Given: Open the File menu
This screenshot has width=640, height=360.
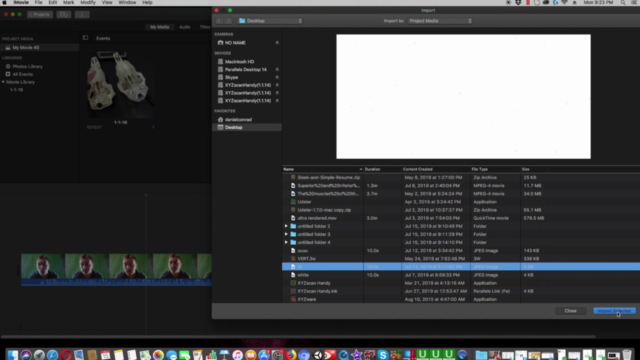Looking at the screenshot, I should pyautogui.click(x=38, y=2).
